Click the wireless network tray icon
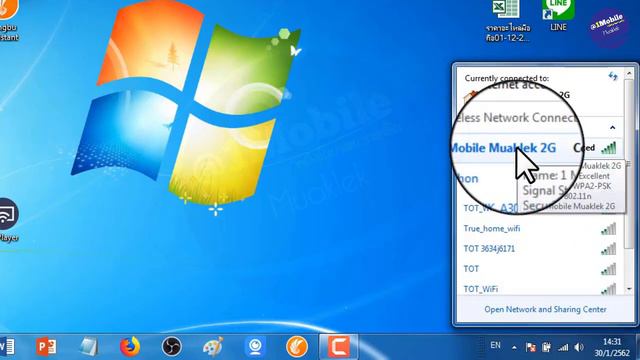The image size is (640, 360). (563, 347)
